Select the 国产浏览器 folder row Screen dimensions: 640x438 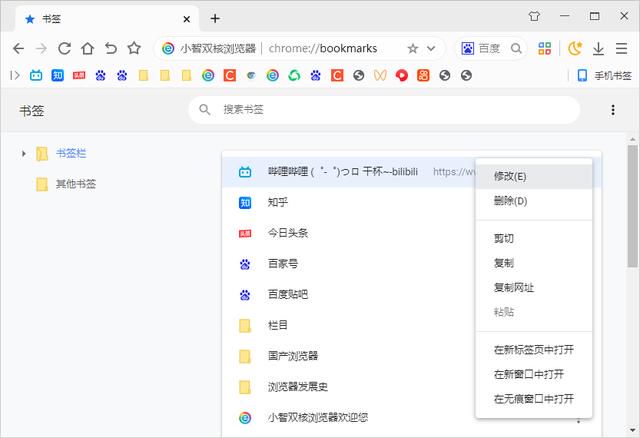click(349, 356)
